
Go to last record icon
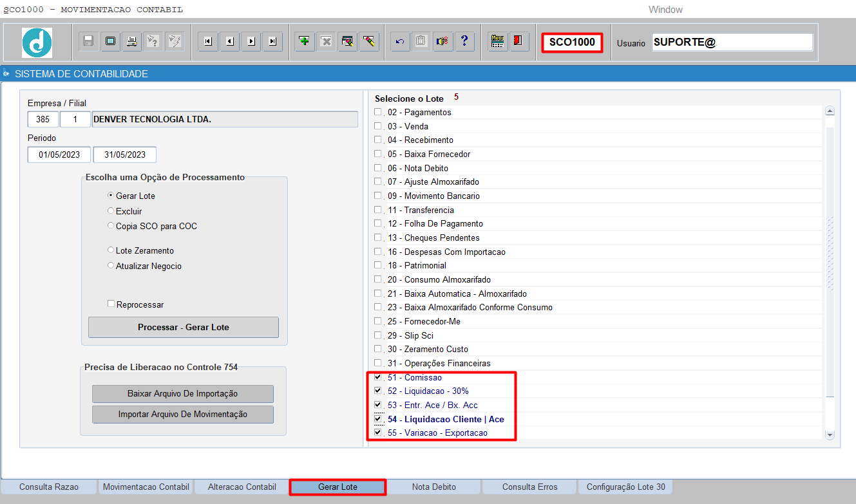click(x=272, y=41)
